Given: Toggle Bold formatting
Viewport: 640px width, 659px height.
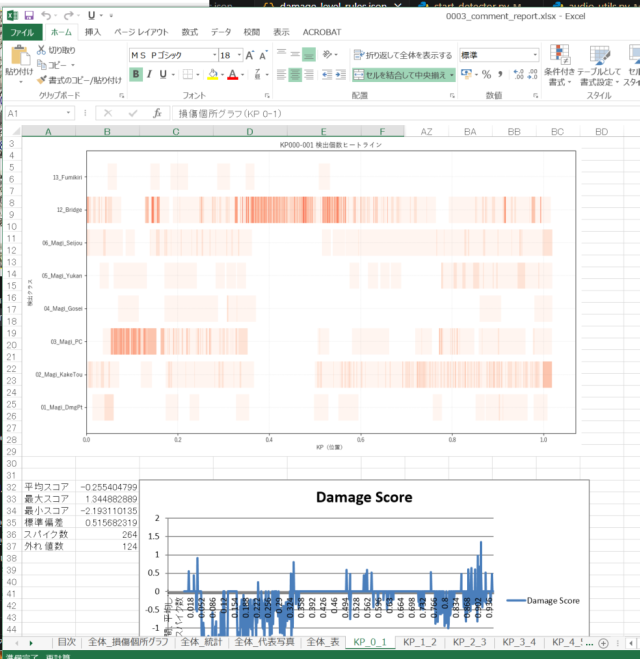Looking at the screenshot, I should pyautogui.click(x=135, y=75).
